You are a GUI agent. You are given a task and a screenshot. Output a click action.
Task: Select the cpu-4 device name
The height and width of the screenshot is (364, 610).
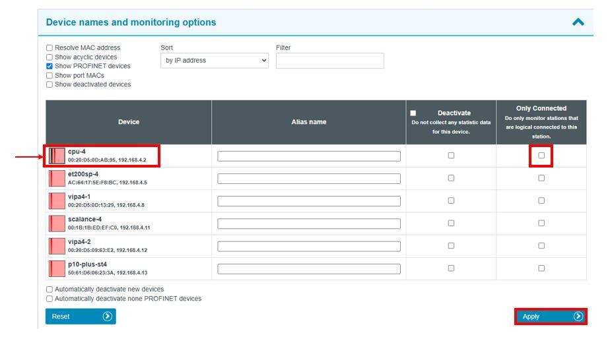tap(77, 152)
